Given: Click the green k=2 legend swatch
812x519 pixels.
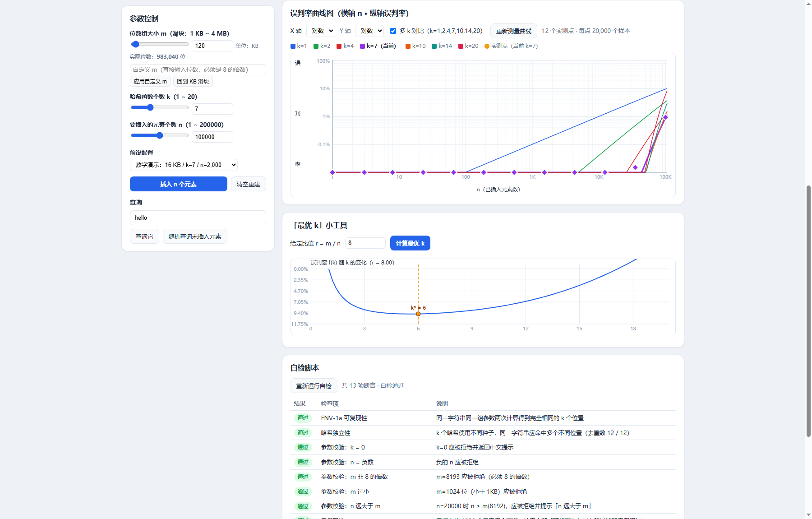Looking at the screenshot, I should click(316, 46).
